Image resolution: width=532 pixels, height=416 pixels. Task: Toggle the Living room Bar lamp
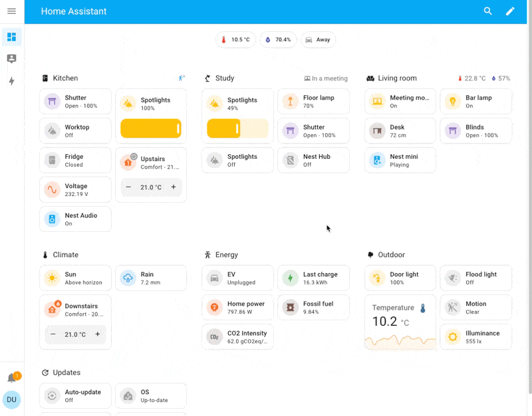pyautogui.click(x=452, y=102)
